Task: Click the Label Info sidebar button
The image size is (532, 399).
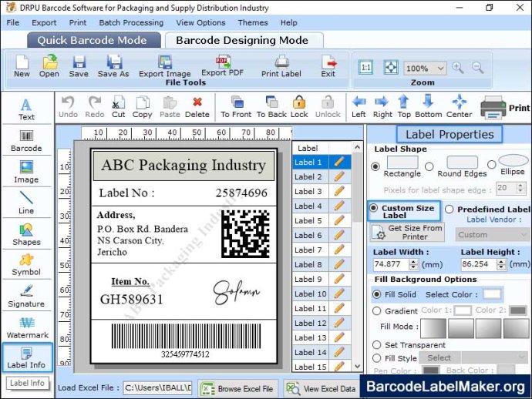Action: [27, 358]
